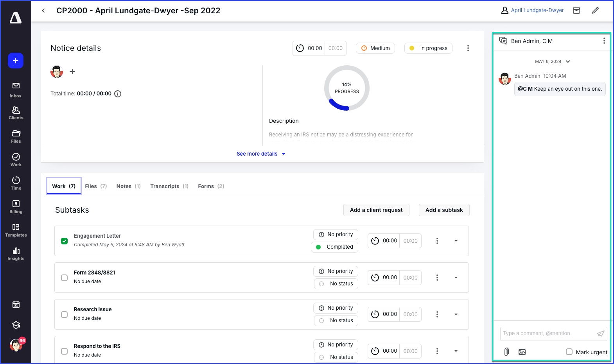Switch to the Transcripts (1) tab
Image resolution: width=614 pixels, height=364 pixels.
pyautogui.click(x=169, y=186)
